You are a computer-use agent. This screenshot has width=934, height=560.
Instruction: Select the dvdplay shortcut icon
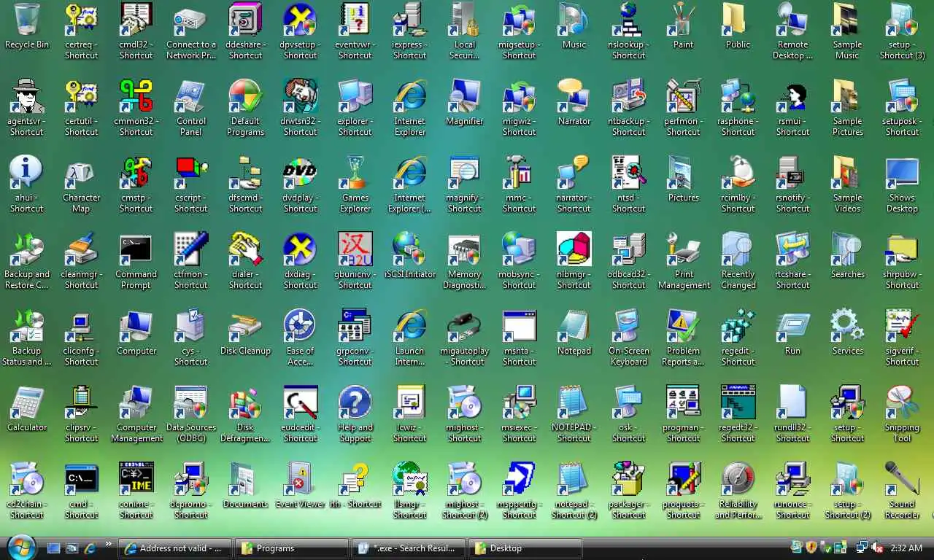(300, 185)
